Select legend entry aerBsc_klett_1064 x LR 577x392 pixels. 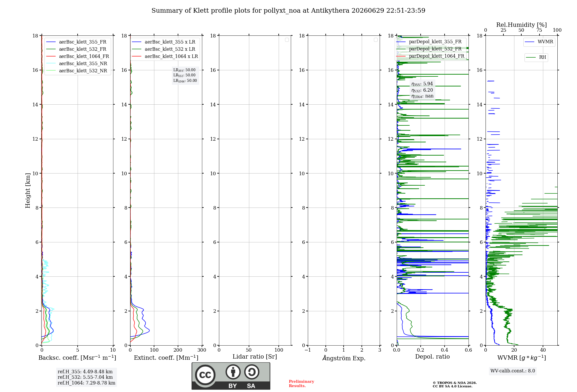click(x=165, y=56)
